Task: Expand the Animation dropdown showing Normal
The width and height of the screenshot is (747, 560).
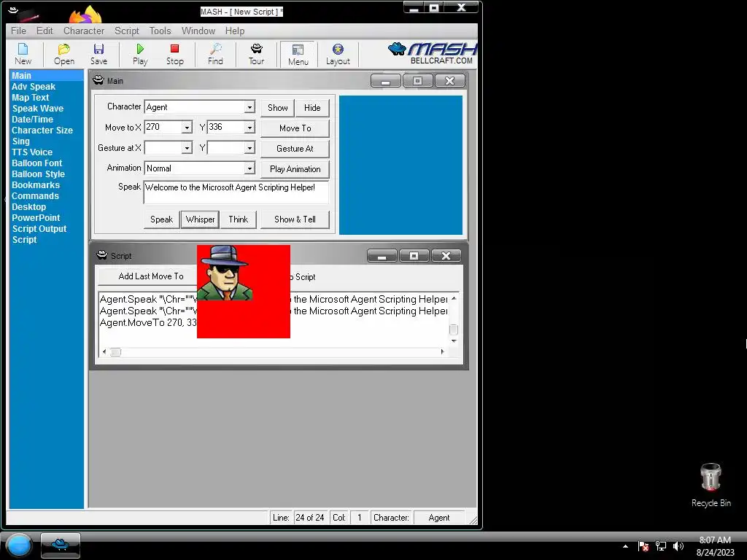Action: pyautogui.click(x=249, y=168)
